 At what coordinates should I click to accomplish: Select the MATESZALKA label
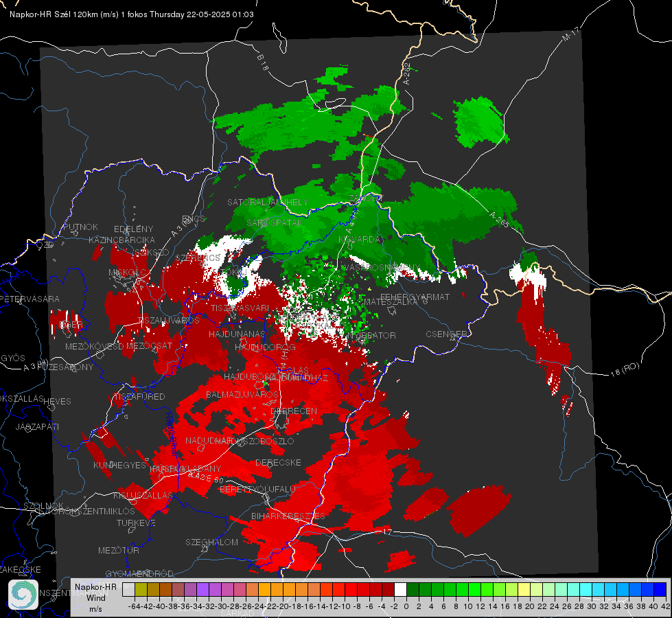(391, 302)
